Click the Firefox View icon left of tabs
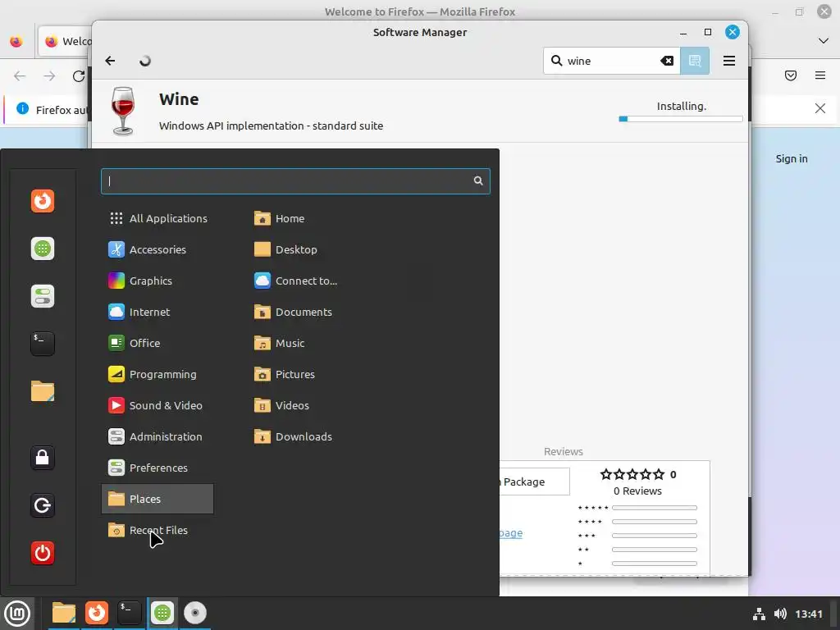840x630 pixels. point(16,41)
